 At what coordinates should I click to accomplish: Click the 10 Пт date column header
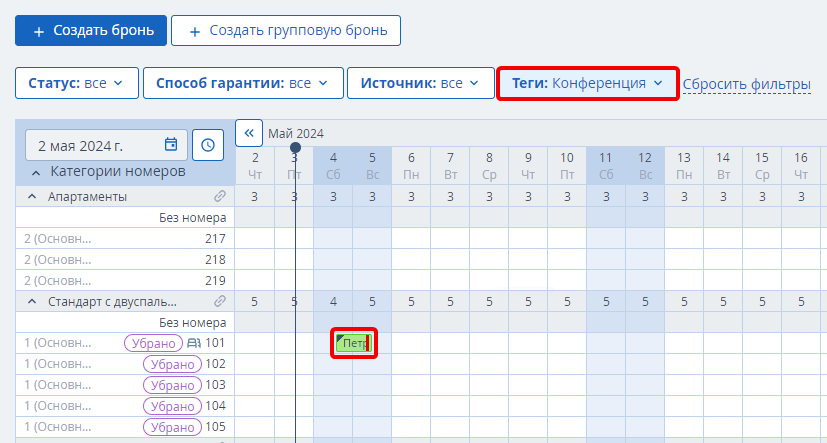tap(567, 166)
